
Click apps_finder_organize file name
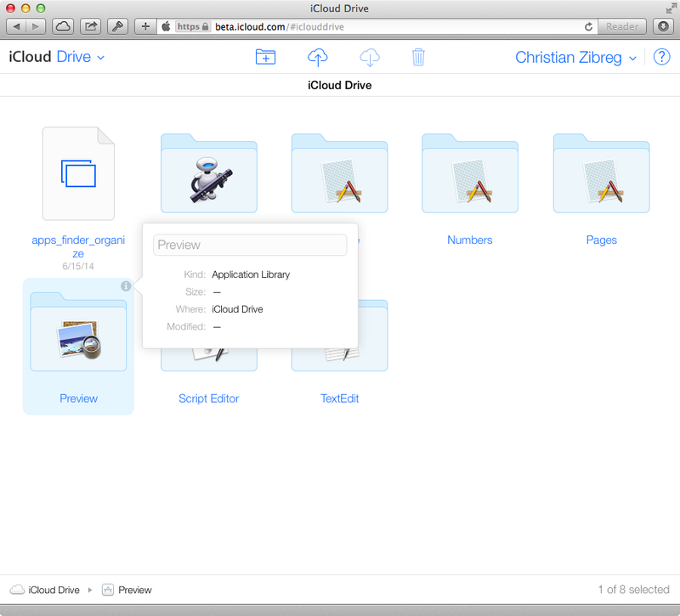(x=78, y=246)
